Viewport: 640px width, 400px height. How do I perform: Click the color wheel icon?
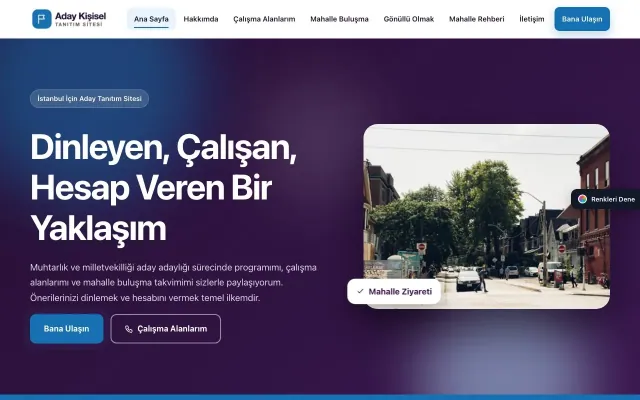pyautogui.click(x=582, y=199)
